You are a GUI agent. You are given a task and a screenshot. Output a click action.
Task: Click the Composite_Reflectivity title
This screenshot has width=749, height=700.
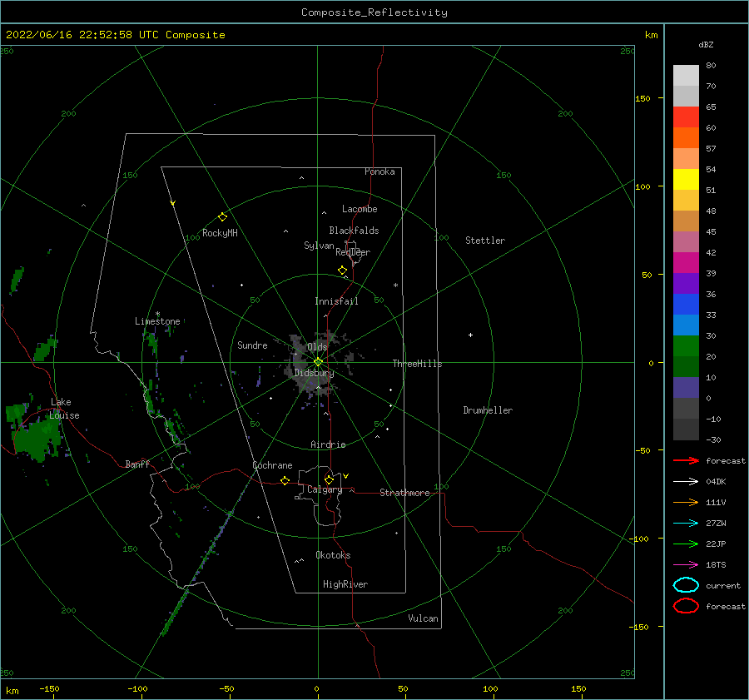(x=374, y=12)
